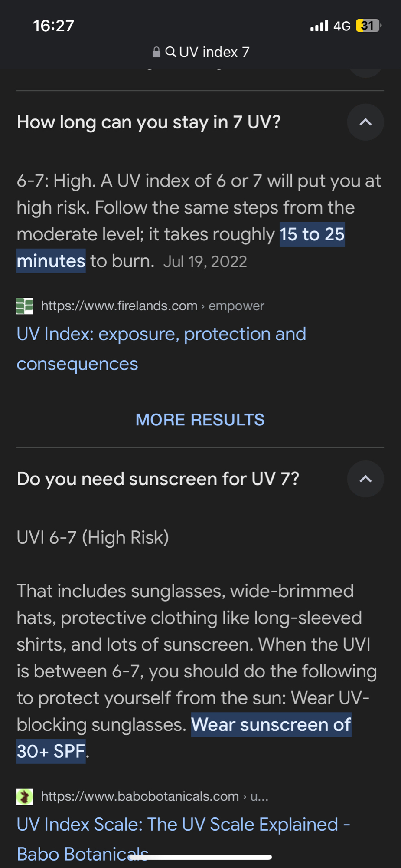
Task: Tap the battery level indicator
Action: (368, 26)
